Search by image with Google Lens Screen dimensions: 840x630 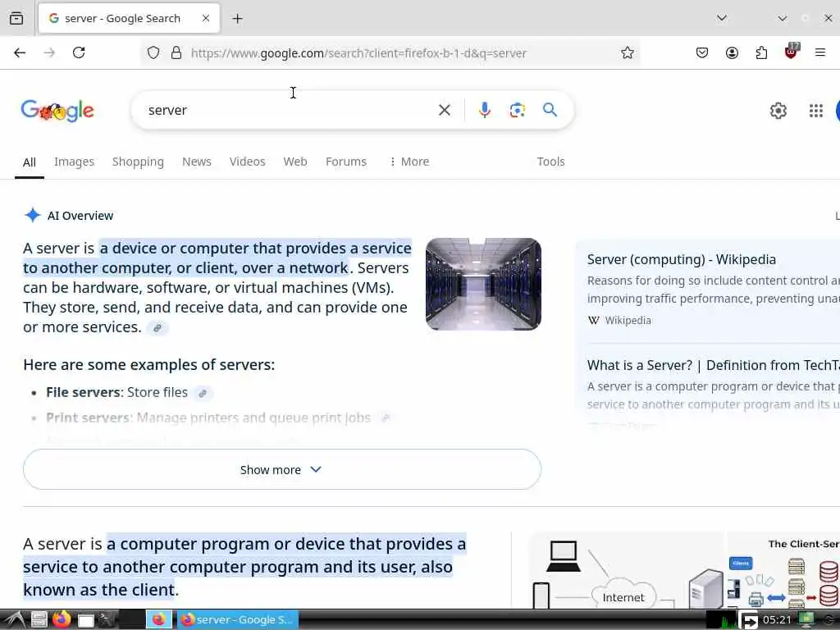[517, 111]
